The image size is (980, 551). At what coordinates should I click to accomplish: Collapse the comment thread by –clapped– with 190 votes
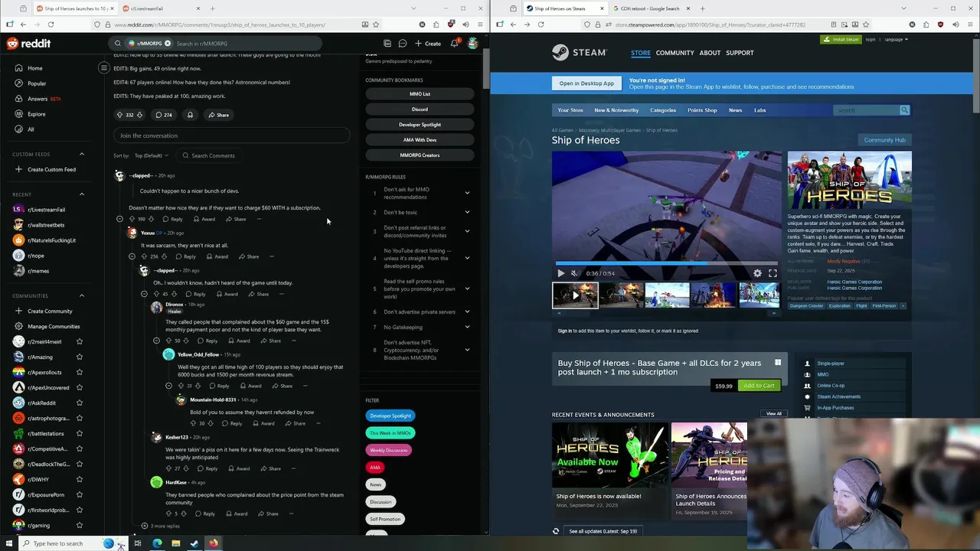tap(119, 219)
